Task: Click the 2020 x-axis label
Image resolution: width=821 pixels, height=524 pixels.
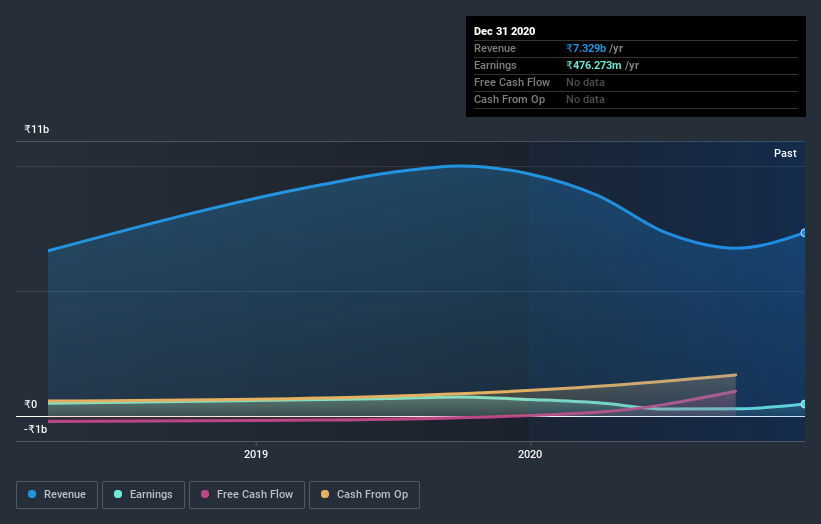Action: [530, 454]
